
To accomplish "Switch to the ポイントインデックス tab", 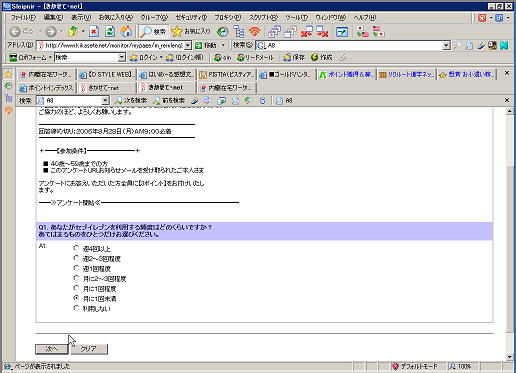I will tap(46, 88).
